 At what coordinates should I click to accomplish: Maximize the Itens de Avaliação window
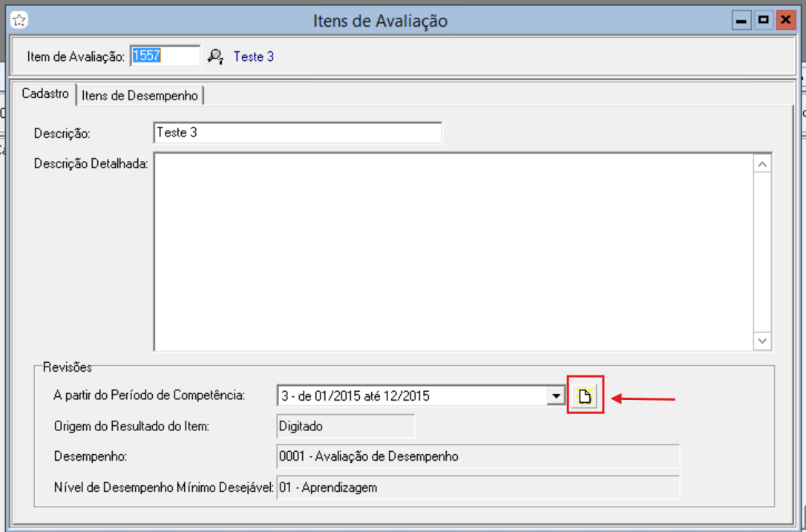761,21
